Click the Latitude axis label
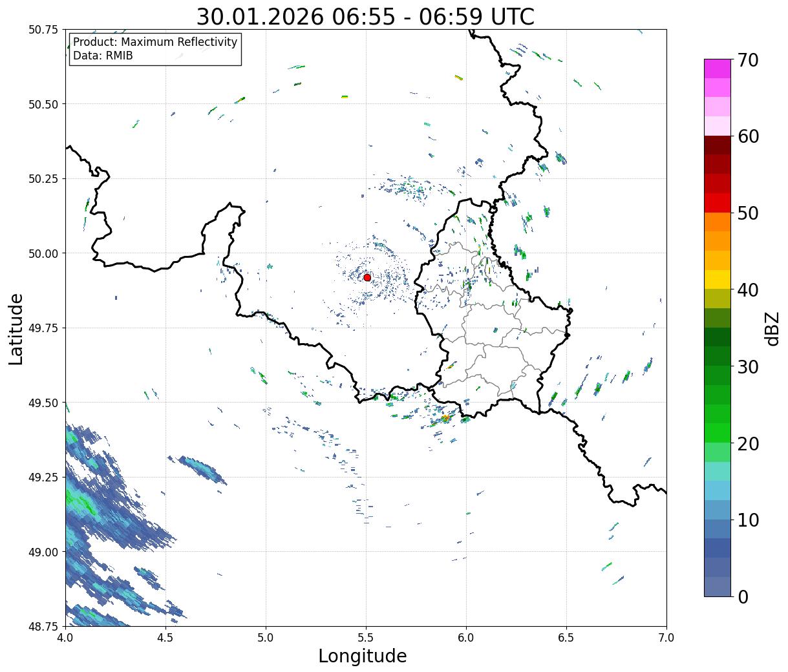Image resolution: width=788 pixels, height=672 pixels. pos(16,329)
